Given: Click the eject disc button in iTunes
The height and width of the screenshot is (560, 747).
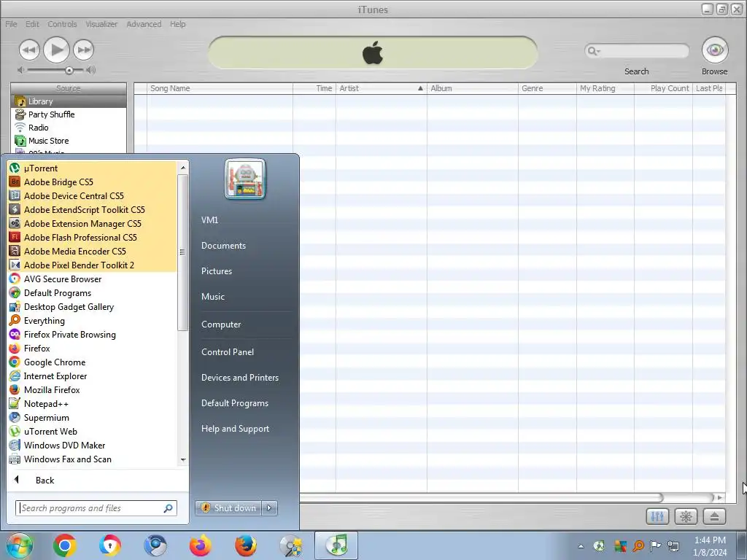Looking at the screenshot, I should (x=714, y=516).
